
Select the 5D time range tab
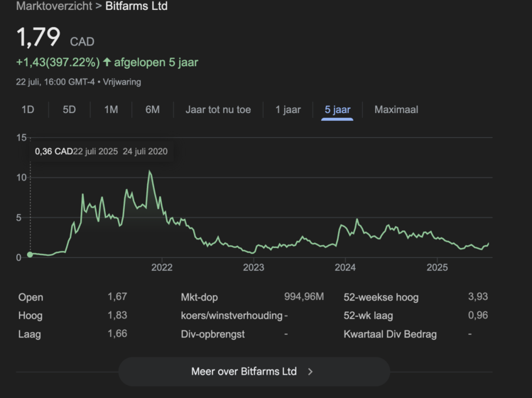69,109
